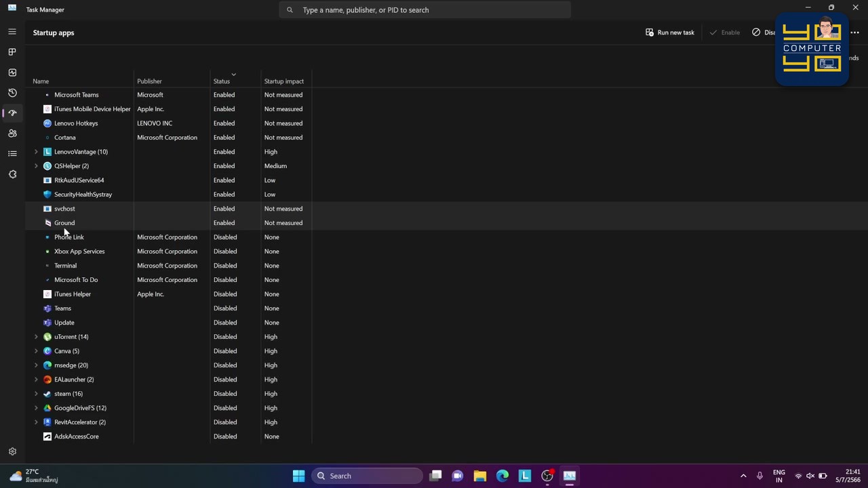
Task: Click the microphone tray icon
Action: pos(759,476)
